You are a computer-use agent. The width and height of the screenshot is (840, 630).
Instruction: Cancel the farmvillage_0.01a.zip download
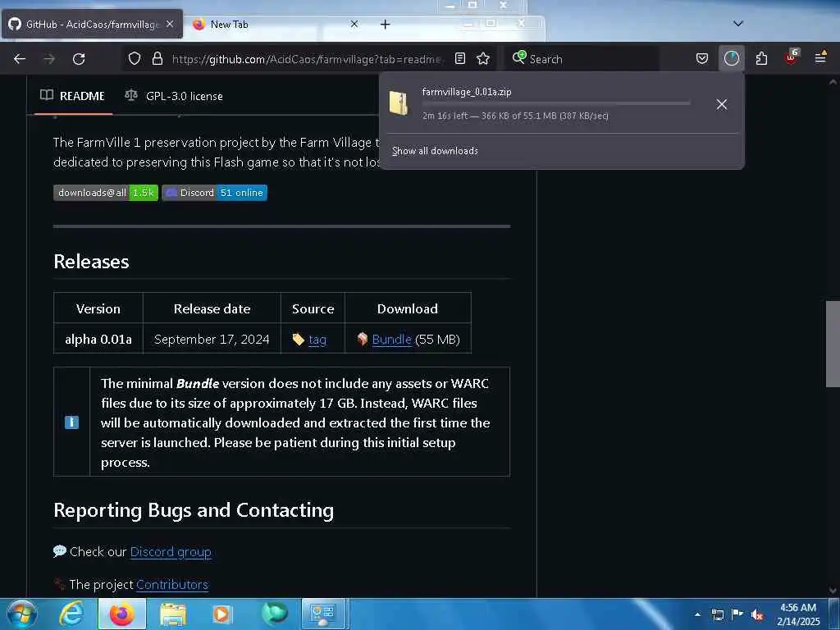722,104
